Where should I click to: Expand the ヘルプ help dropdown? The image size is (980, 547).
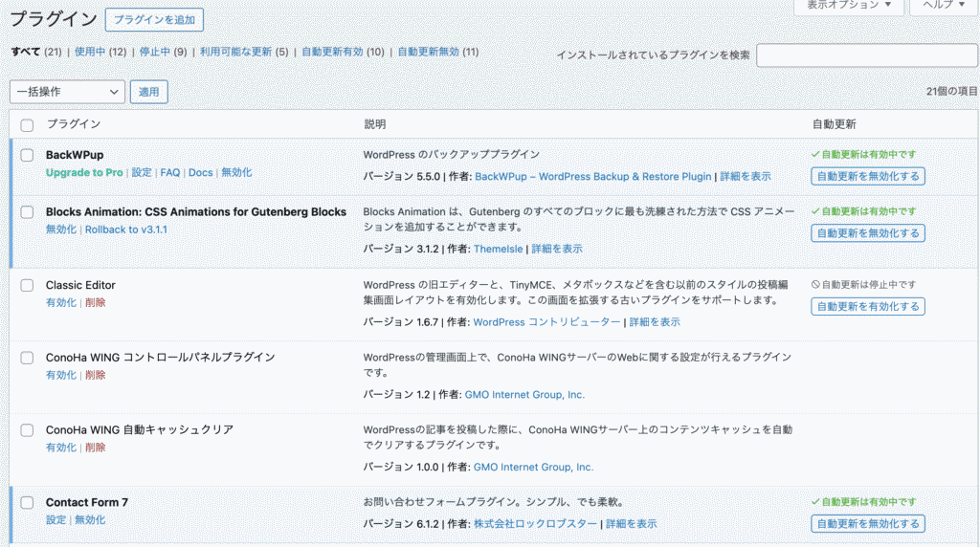pyautogui.click(x=944, y=6)
